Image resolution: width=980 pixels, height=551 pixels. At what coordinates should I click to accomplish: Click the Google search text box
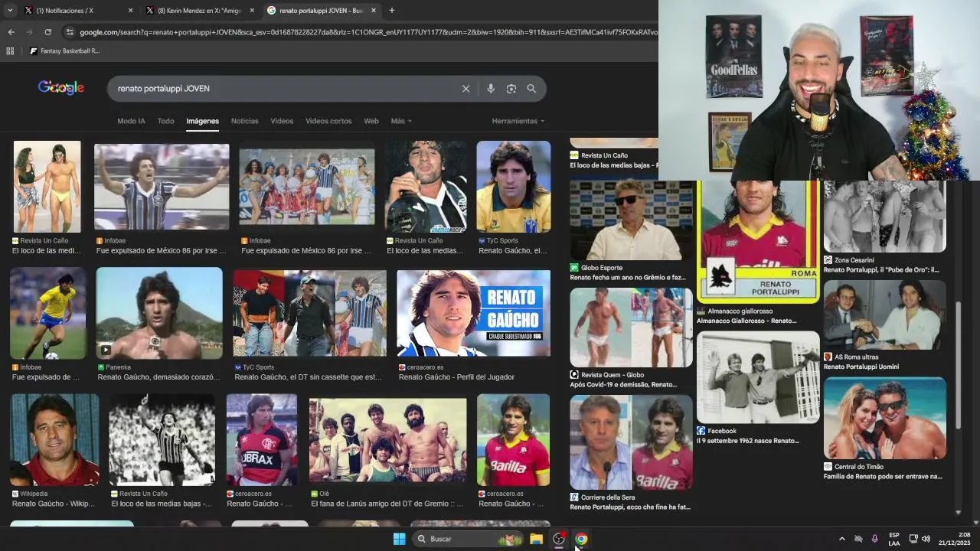click(x=287, y=89)
